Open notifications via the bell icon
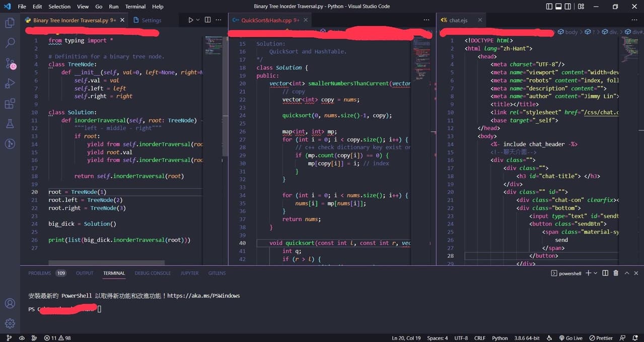 click(x=635, y=337)
